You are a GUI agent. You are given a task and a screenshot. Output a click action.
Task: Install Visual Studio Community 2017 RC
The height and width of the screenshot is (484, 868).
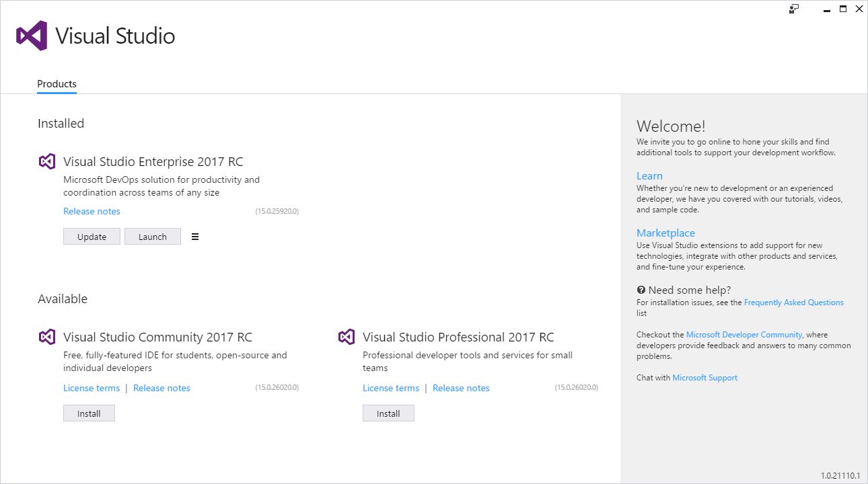coord(89,413)
